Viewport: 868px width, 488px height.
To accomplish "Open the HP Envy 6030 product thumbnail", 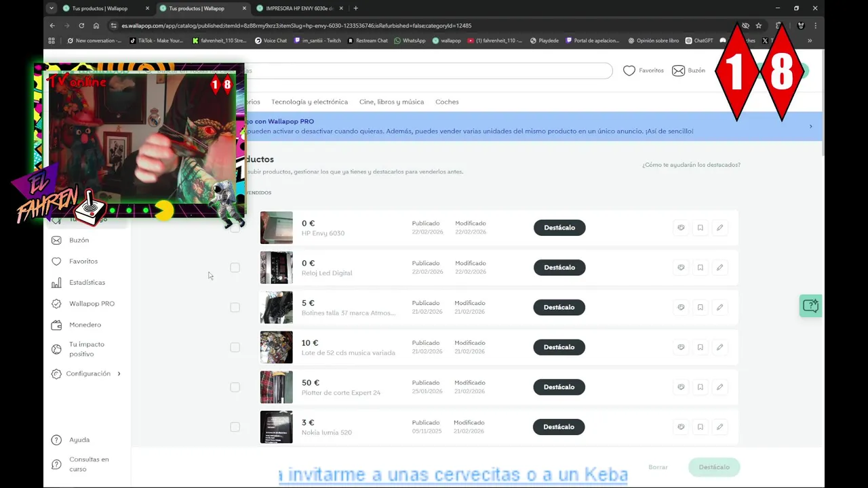I will coord(277,228).
